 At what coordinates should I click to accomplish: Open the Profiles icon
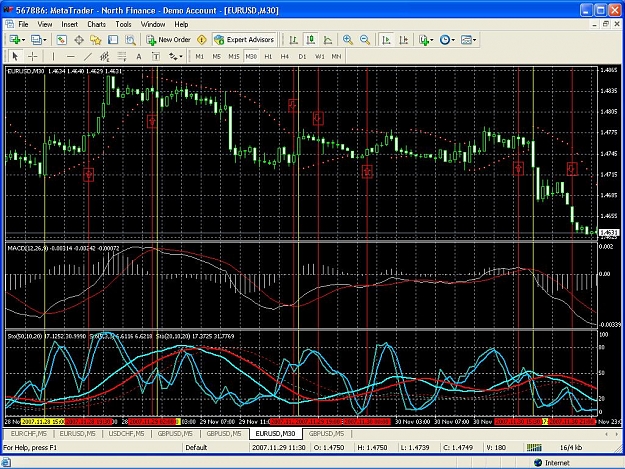coord(37,40)
